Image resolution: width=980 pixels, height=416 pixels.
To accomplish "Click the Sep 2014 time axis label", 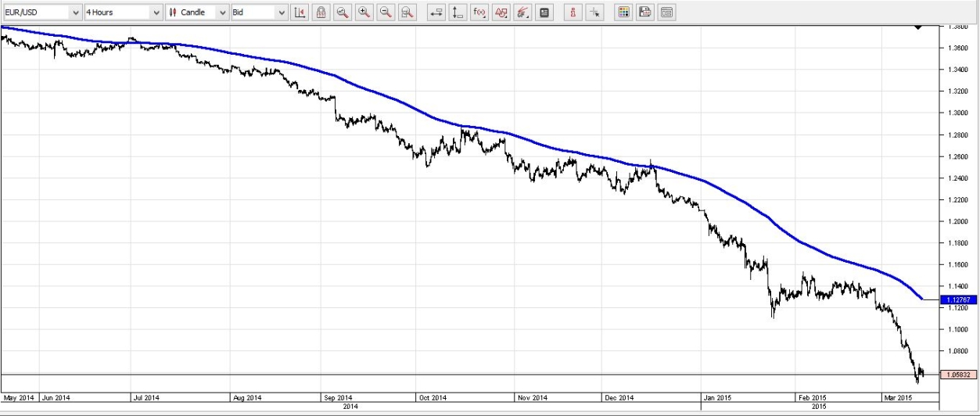I will (x=339, y=398).
